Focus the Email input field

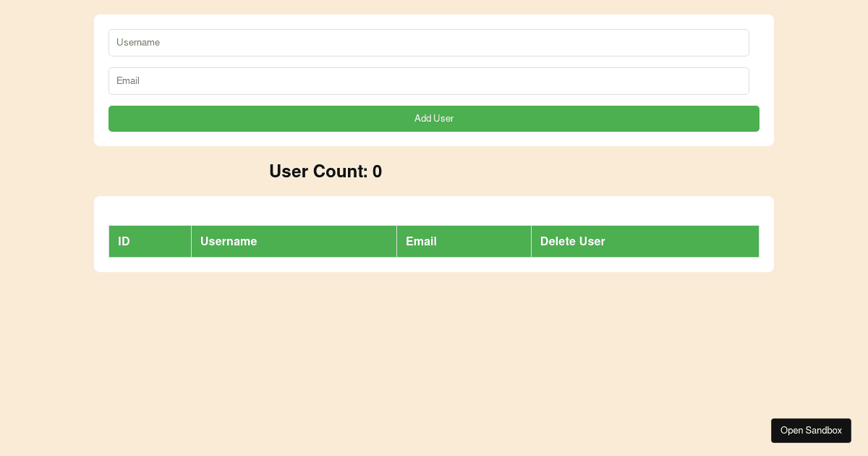point(428,81)
